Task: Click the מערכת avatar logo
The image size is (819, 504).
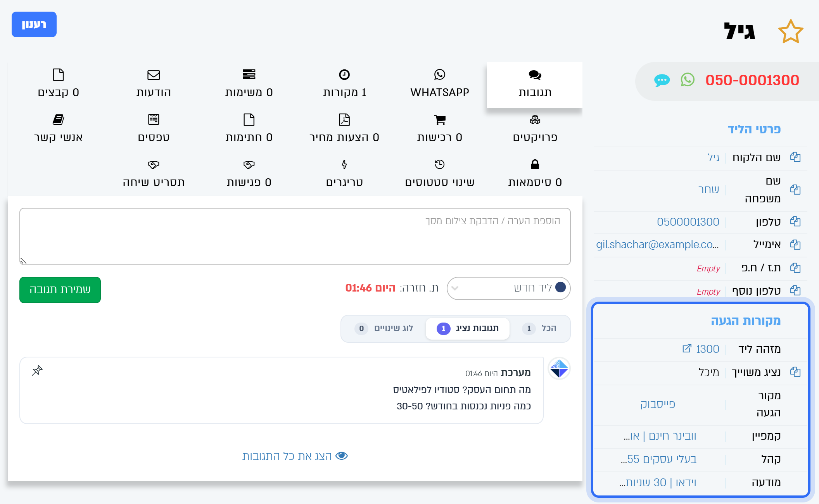Action: 559,368
